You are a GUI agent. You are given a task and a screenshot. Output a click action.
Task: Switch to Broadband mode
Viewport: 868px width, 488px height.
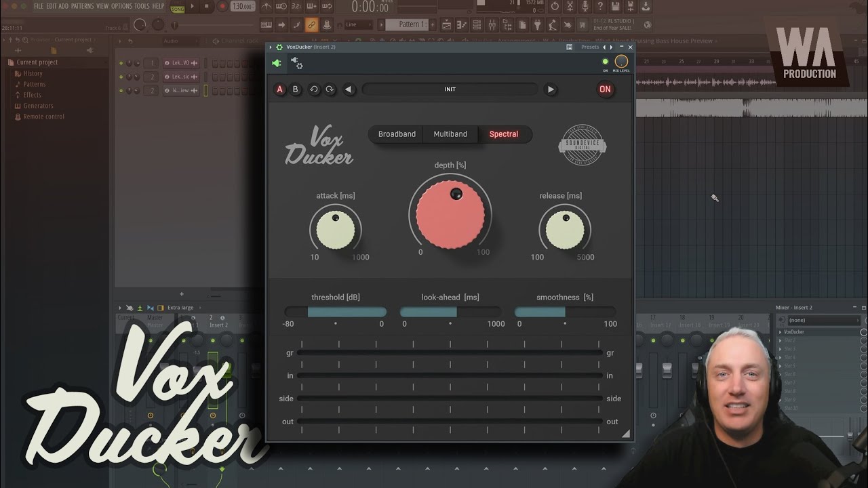click(397, 134)
